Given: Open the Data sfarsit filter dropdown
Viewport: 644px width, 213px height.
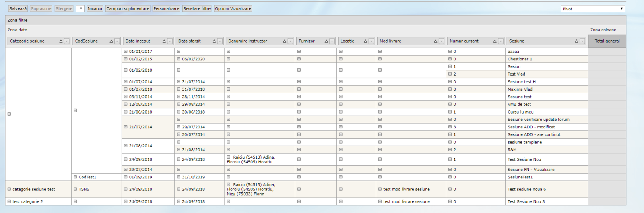Looking at the screenshot, I should [220, 41].
